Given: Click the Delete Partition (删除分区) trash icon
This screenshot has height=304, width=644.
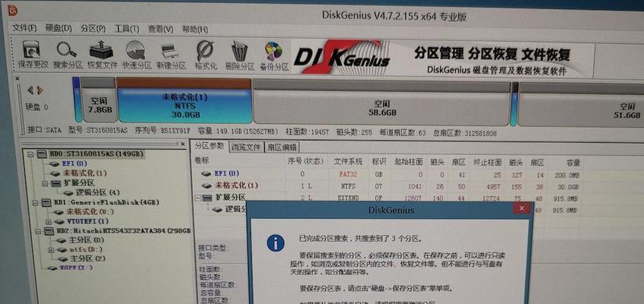Looking at the screenshot, I should click(x=240, y=55).
